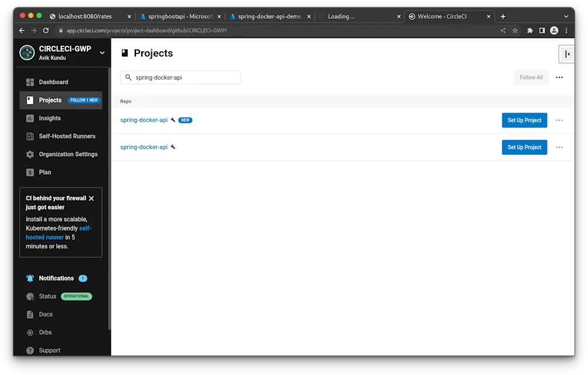Click the wrench icon beside NEW badge

tap(173, 120)
